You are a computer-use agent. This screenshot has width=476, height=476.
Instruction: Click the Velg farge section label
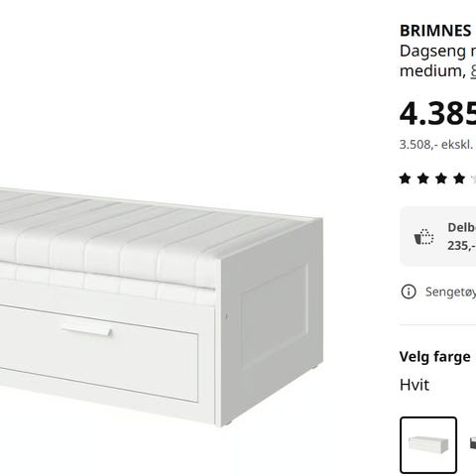435,357
